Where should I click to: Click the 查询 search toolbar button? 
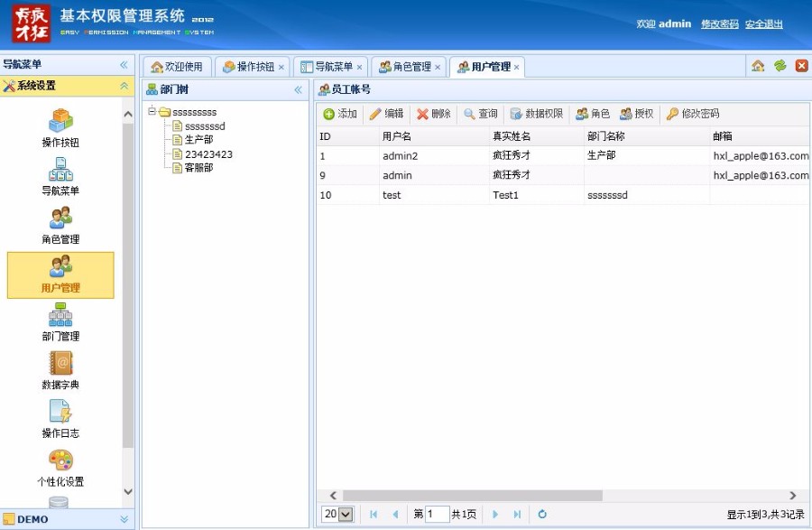481,114
